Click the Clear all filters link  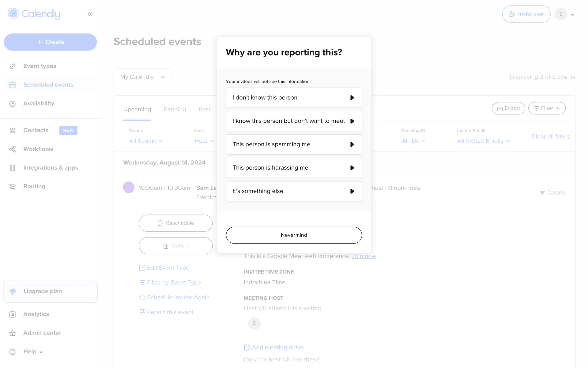[x=550, y=136]
